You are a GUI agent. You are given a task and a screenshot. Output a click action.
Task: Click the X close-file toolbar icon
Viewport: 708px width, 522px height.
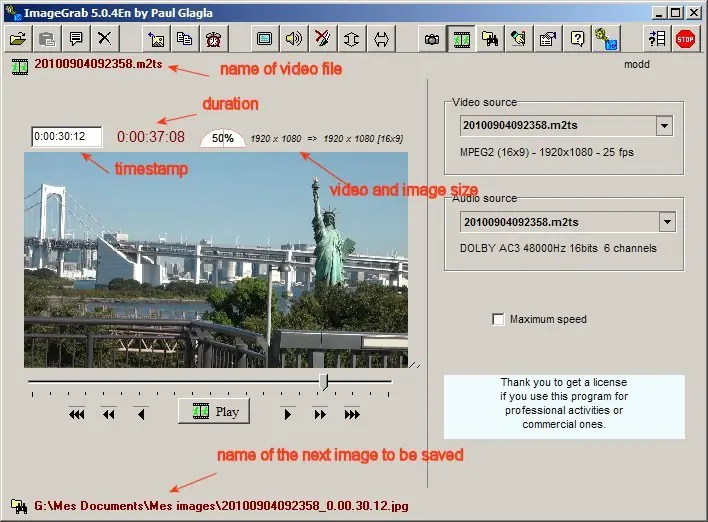pos(104,39)
